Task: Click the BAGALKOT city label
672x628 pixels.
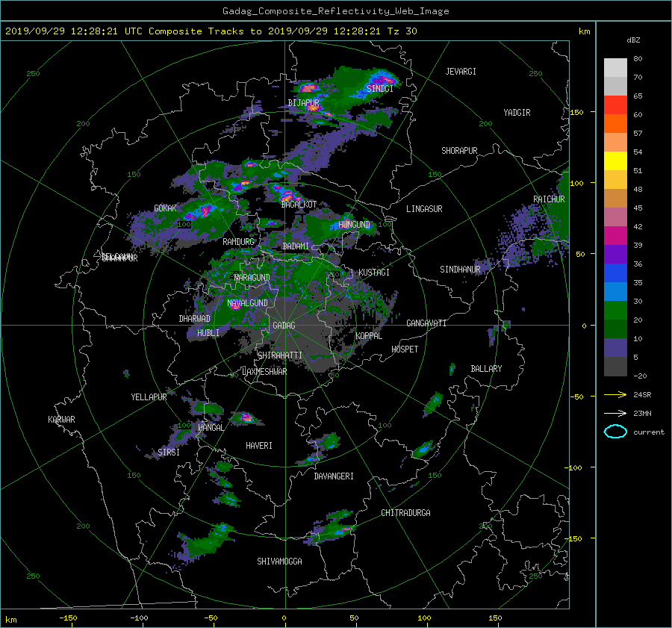Action: pos(299,205)
